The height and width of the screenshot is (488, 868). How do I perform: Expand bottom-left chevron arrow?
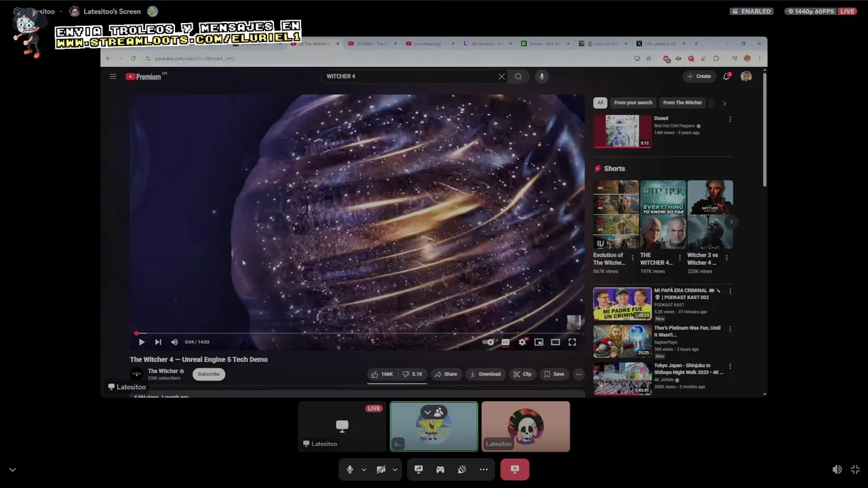(12, 470)
